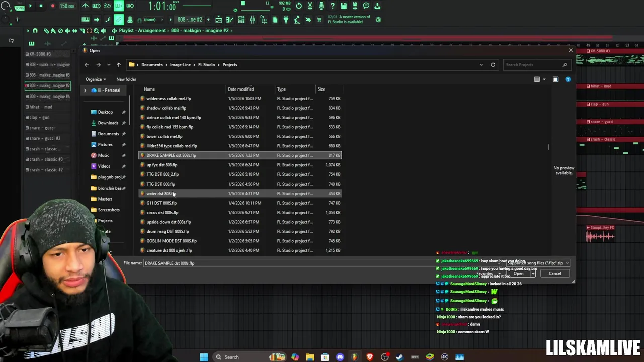
Task: Click the undo history icon in top toolbar
Action: (x=299, y=6)
